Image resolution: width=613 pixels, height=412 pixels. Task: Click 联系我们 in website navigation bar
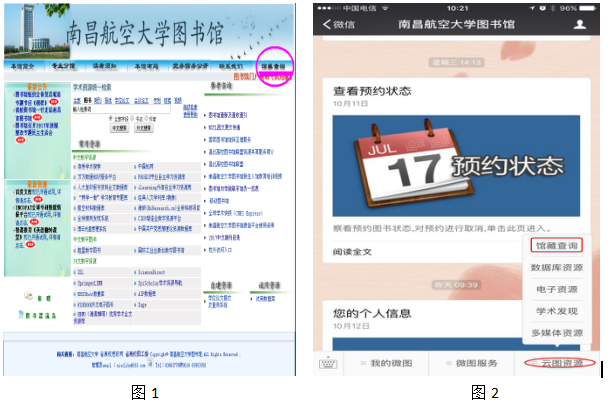pos(231,66)
